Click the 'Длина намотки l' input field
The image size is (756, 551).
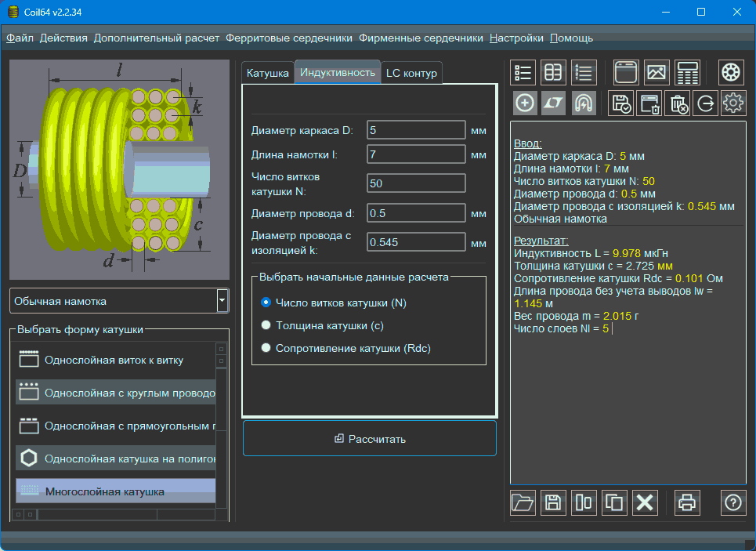click(416, 154)
